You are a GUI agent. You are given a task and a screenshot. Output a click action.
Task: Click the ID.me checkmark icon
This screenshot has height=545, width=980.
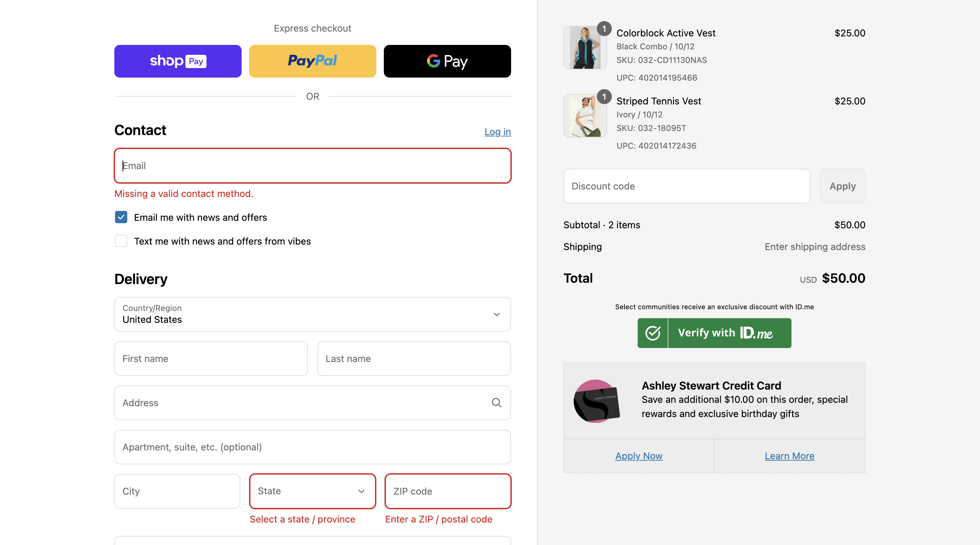(x=653, y=333)
